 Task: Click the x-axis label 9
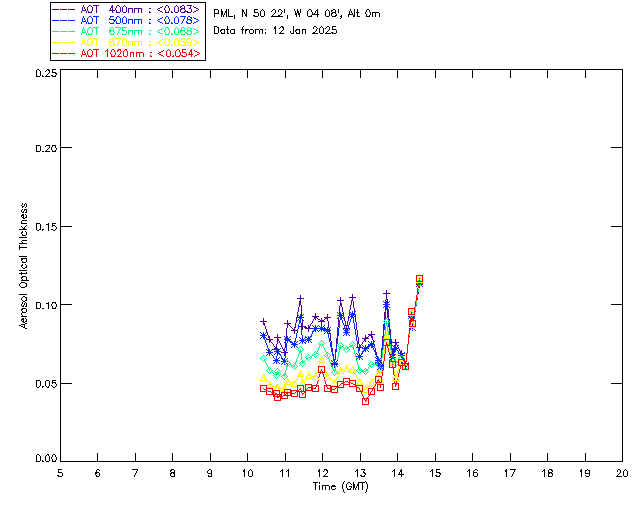210,473
